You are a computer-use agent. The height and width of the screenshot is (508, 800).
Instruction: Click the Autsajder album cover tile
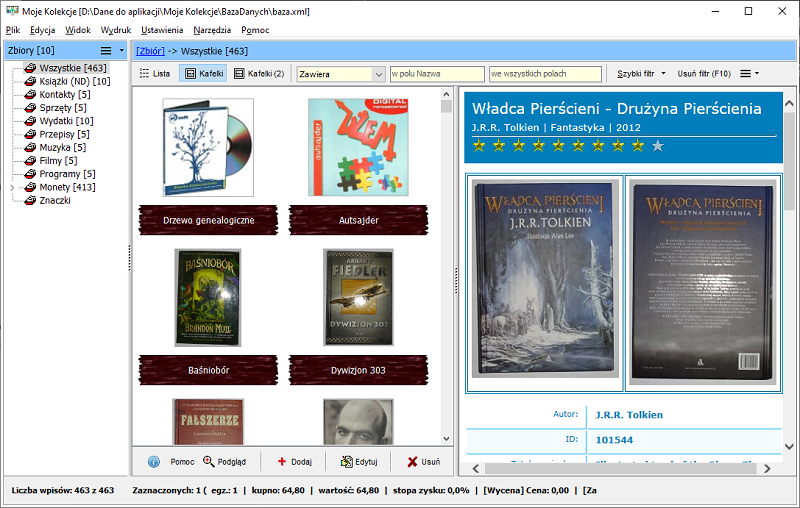(358, 147)
